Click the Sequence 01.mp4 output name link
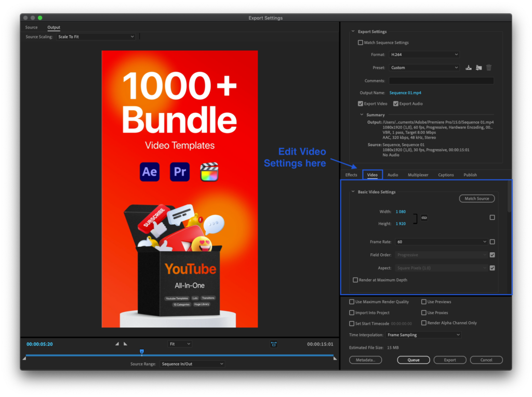This screenshot has width=532, height=397. pyautogui.click(x=405, y=93)
